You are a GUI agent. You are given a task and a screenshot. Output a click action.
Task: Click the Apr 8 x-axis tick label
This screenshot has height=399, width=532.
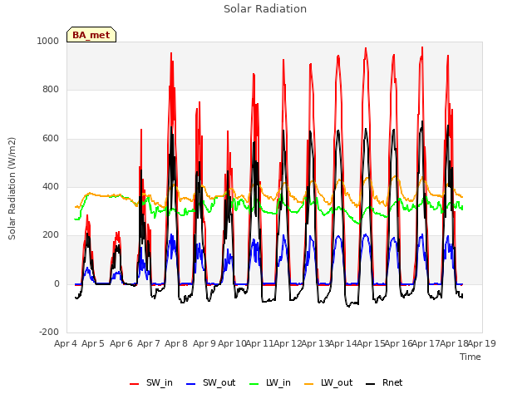coord(176,343)
